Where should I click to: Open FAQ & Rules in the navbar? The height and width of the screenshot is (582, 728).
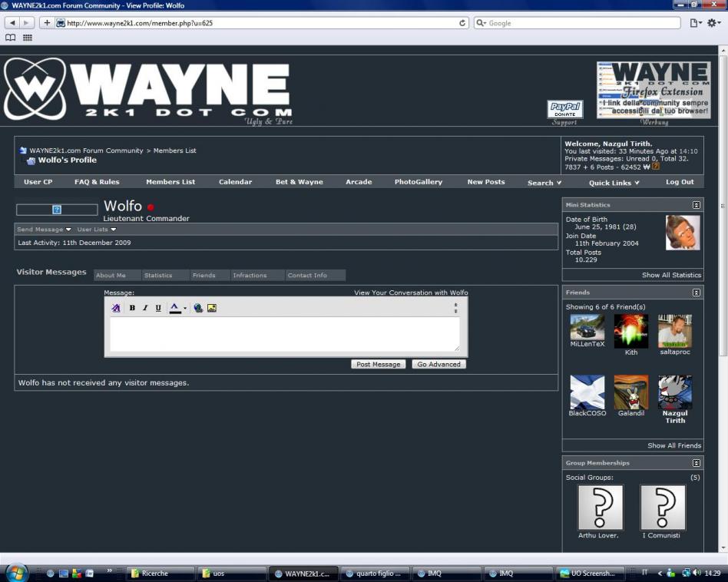[97, 182]
